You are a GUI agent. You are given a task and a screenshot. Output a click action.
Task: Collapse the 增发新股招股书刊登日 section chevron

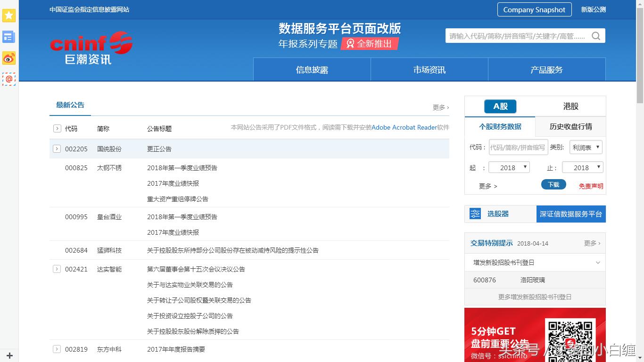point(597,263)
